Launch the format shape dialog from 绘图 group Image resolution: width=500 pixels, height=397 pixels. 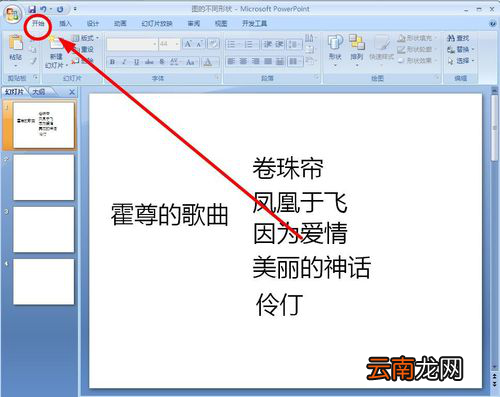tap(437, 78)
